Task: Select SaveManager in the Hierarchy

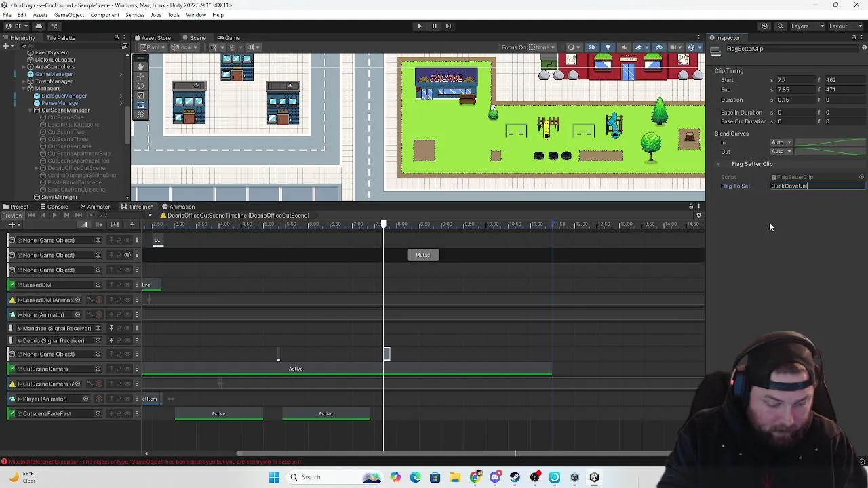Action: click(x=60, y=197)
